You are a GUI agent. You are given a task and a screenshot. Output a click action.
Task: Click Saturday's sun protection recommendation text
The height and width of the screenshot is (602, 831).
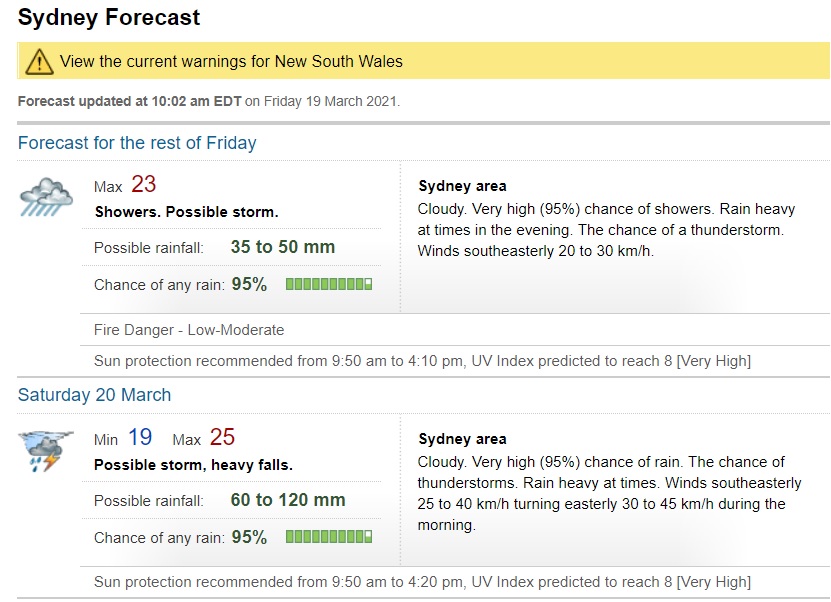(422, 582)
